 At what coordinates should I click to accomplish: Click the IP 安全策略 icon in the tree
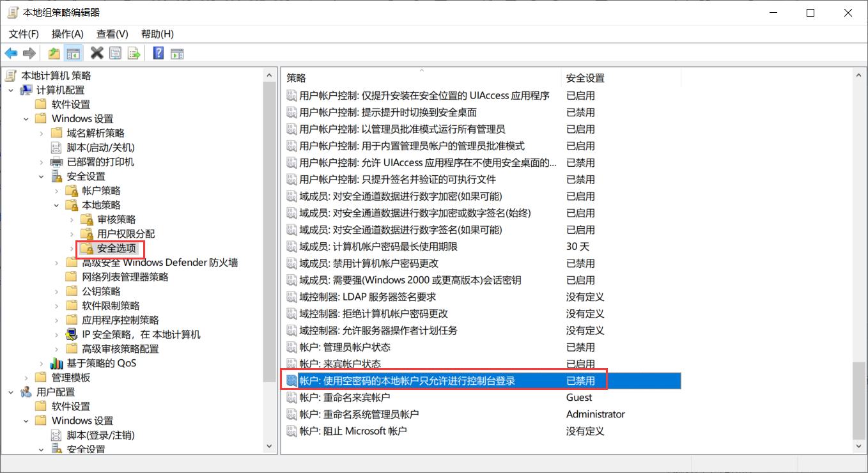click(72, 334)
